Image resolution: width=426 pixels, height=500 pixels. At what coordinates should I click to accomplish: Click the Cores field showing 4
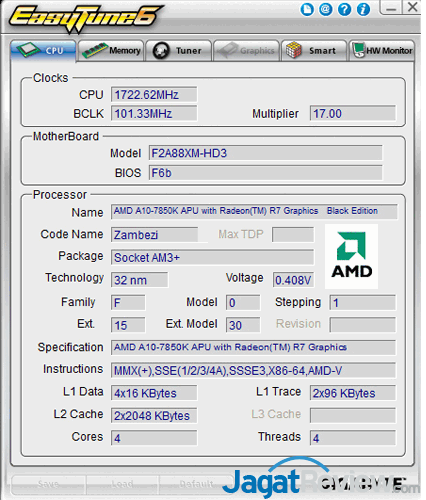pos(154,438)
